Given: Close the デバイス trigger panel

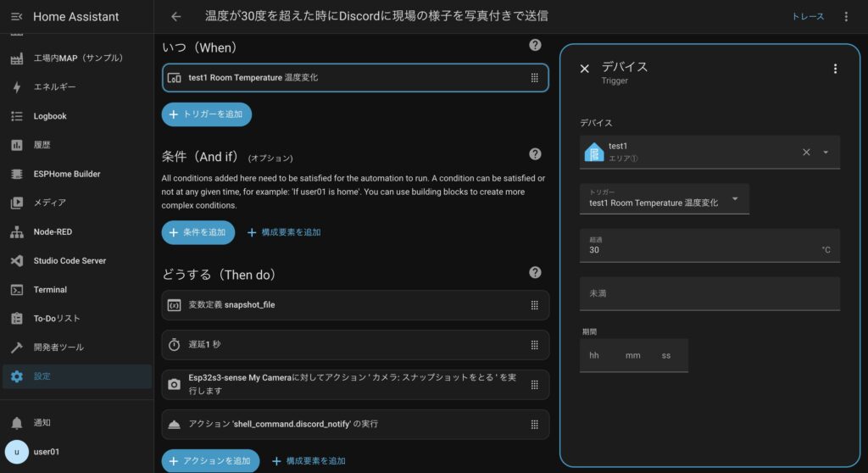Looking at the screenshot, I should click(585, 69).
